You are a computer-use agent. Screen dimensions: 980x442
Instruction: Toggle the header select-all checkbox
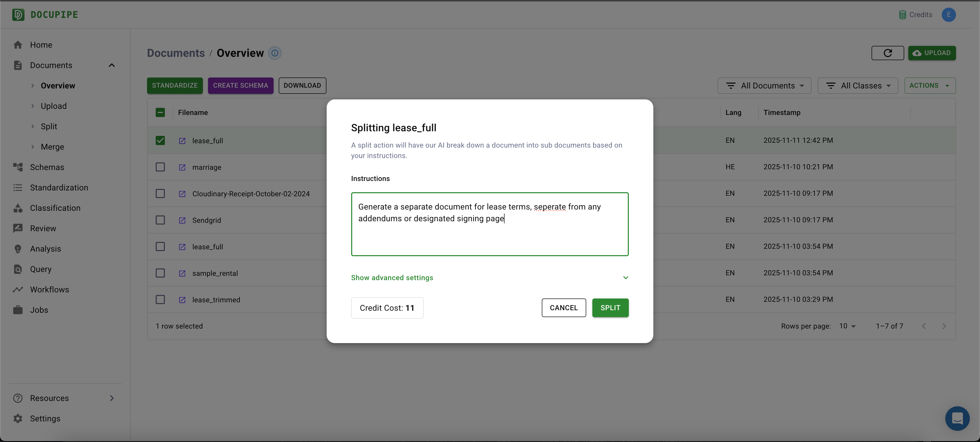160,112
